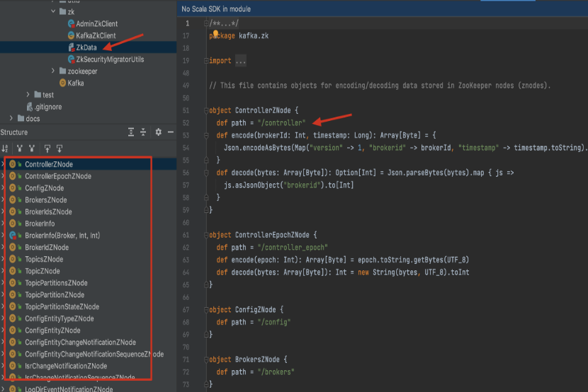Select ZkData file in project tree
This screenshot has width=588, height=392.
click(x=85, y=47)
